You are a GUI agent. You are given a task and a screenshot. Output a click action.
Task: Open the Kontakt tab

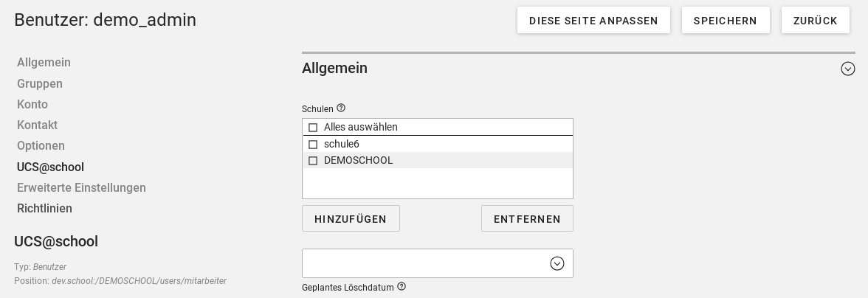pos(37,125)
